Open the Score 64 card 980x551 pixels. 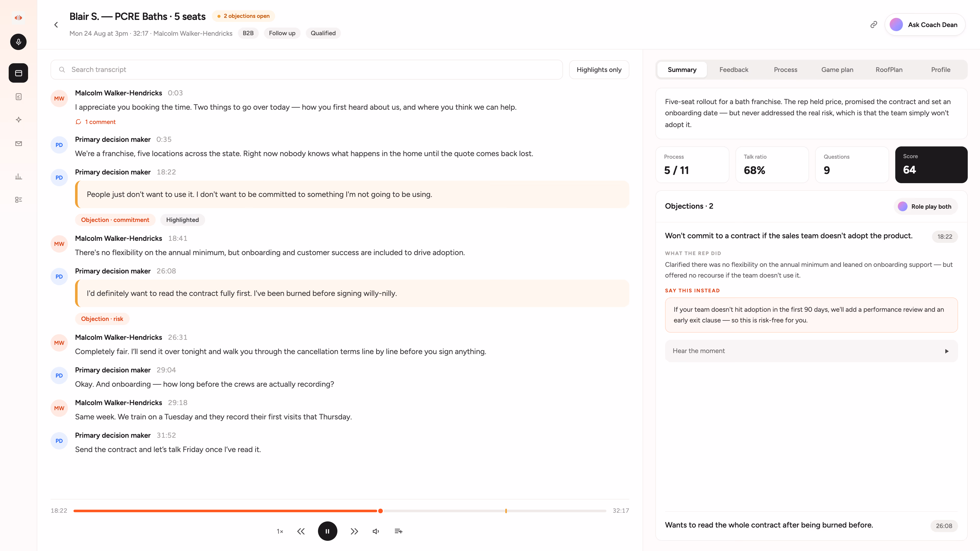click(x=931, y=165)
